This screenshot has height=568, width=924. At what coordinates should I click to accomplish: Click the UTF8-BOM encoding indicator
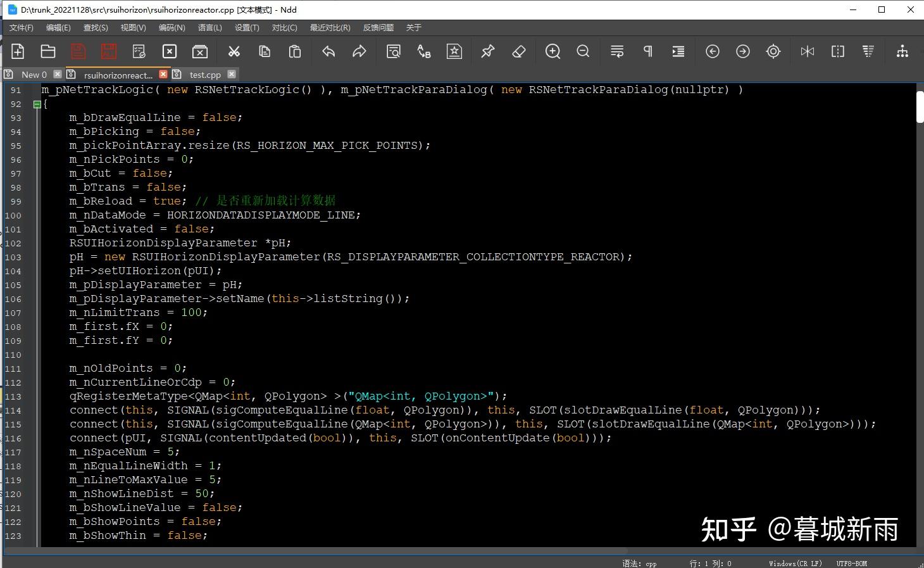[852, 563]
